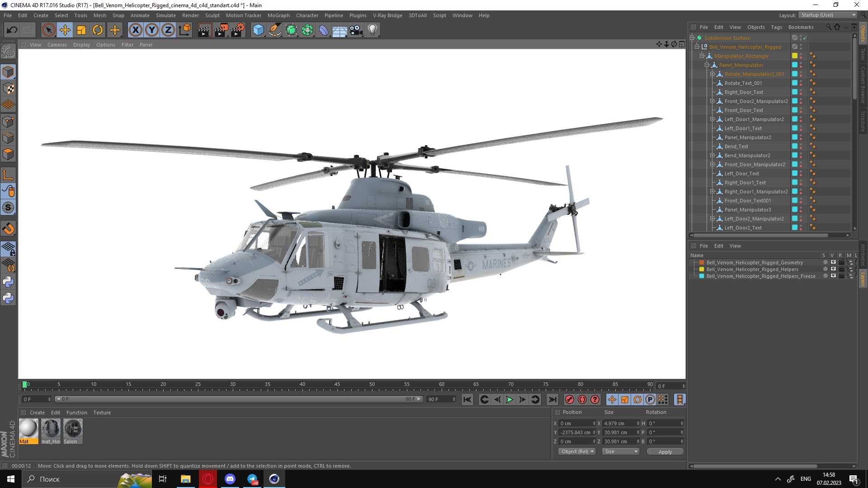Toggle Autokeying button

(582, 399)
